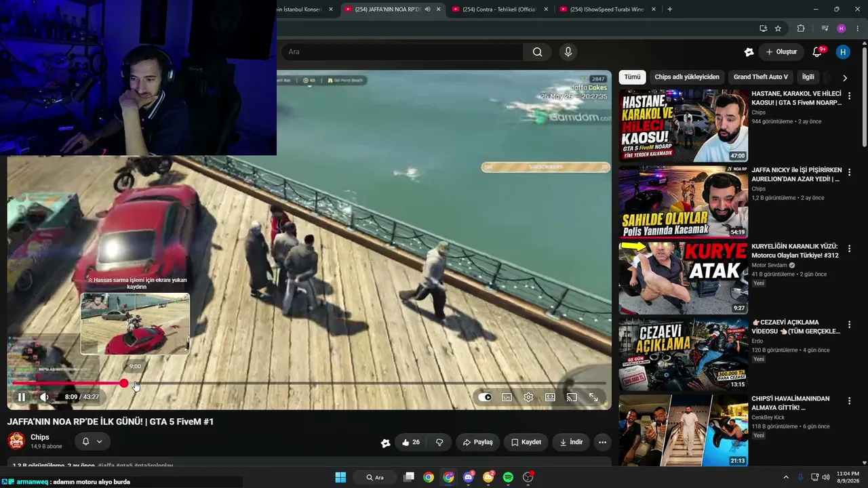The width and height of the screenshot is (868, 488).
Task: Select the İlgili filter chip
Action: 808,77
